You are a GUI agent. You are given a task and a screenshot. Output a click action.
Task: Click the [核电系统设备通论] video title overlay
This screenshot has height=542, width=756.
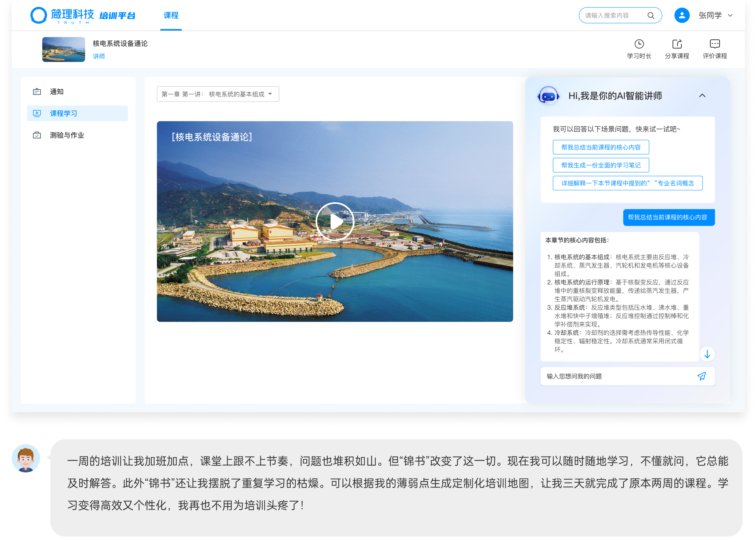click(212, 137)
